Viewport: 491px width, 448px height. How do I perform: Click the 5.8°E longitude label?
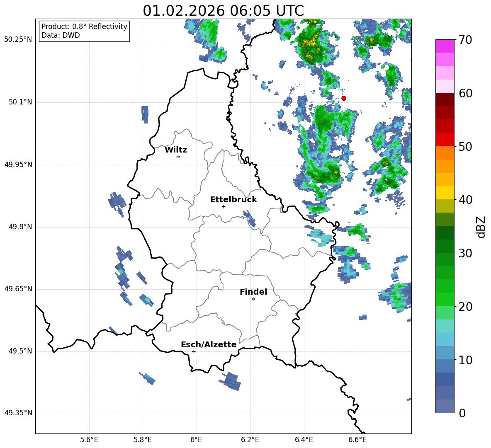point(143,440)
